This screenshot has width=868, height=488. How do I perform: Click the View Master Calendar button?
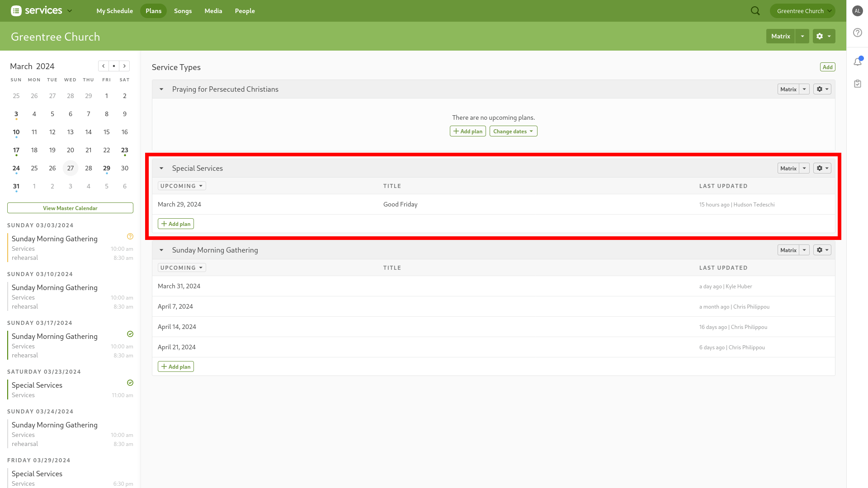click(70, 208)
